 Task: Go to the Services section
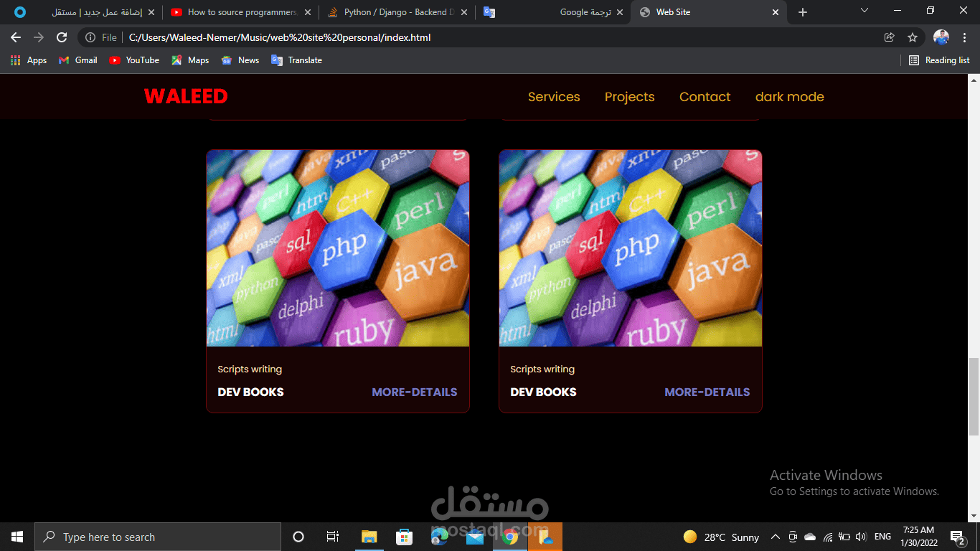554,97
